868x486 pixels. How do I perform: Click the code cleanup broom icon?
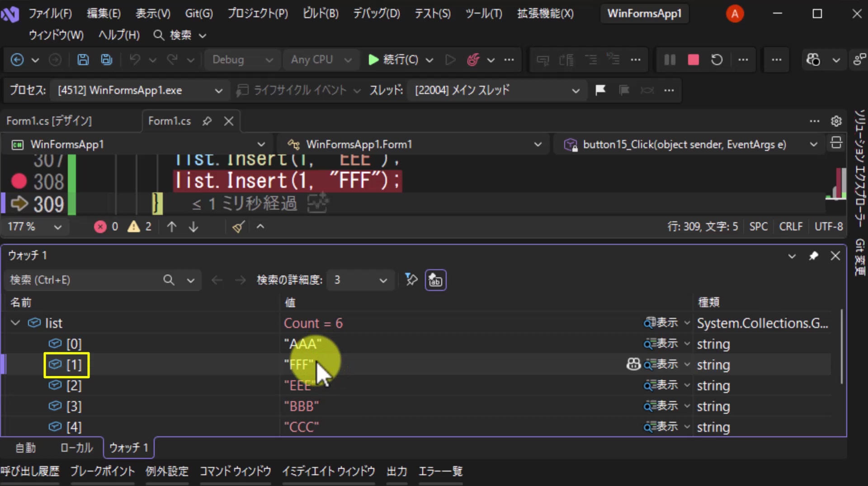pyautogui.click(x=239, y=227)
